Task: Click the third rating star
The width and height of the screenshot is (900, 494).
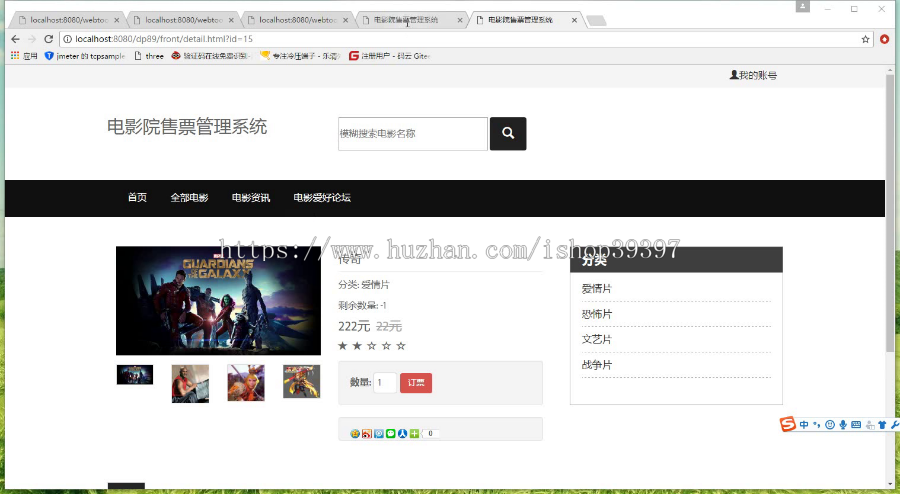Action: [x=371, y=345]
